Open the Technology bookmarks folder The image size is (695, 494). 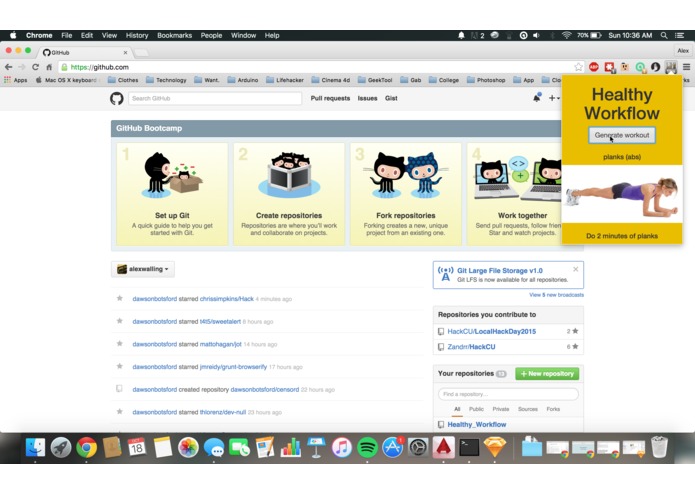166,80
